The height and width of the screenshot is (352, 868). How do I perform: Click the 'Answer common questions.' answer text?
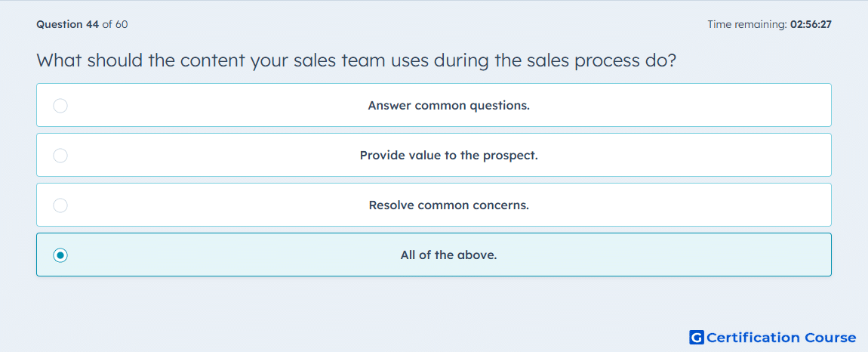click(449, 105)
